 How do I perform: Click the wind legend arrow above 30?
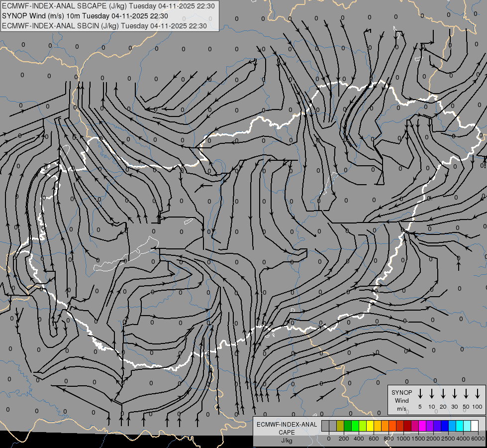454,394
